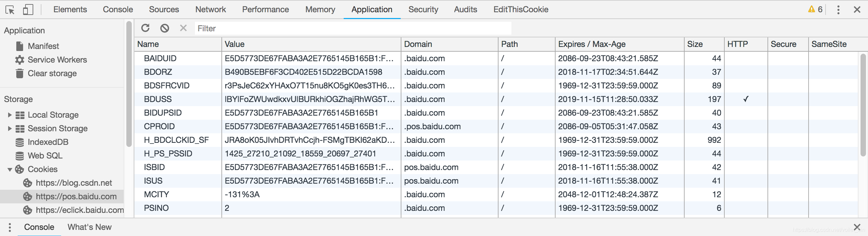
Task: Open the DevTools three-dot customize menu
Action: click(x=838, y=10)
